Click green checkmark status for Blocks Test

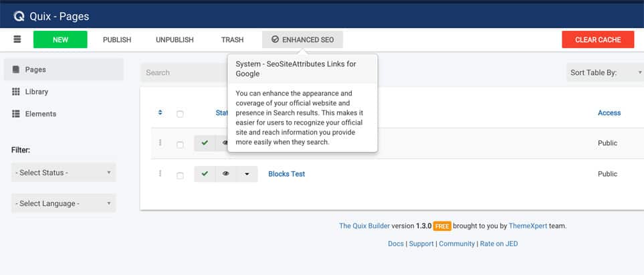pyautogui.click(x=205, y=174)
